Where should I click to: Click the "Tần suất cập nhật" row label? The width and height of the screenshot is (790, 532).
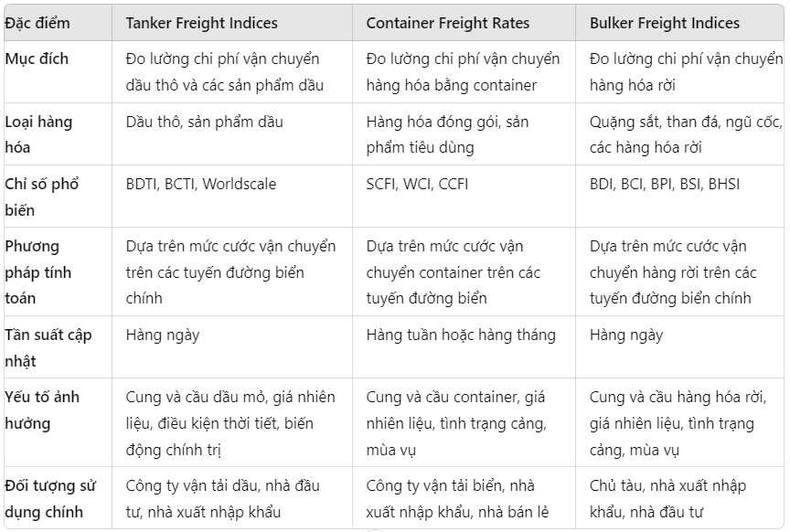click(48, 347)
